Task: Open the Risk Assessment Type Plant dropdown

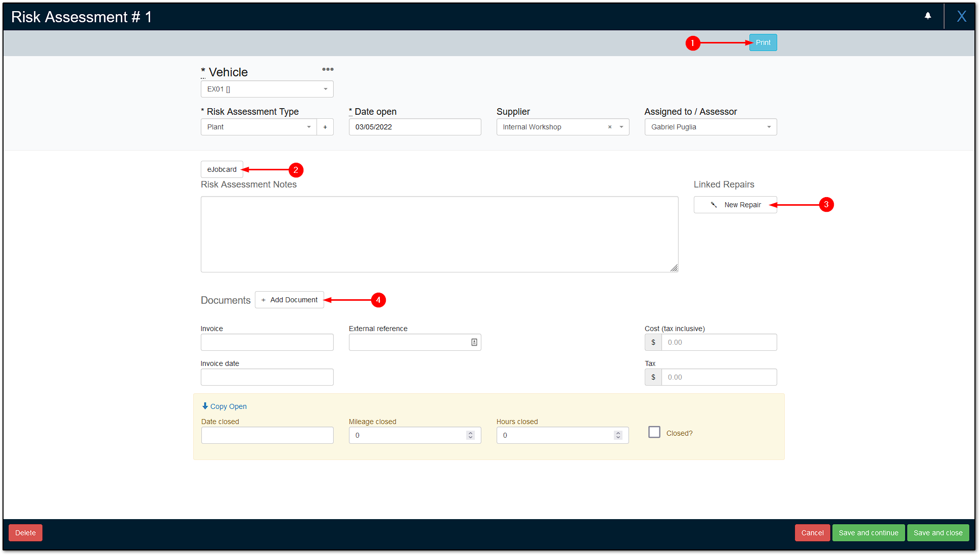Action: 259,127
